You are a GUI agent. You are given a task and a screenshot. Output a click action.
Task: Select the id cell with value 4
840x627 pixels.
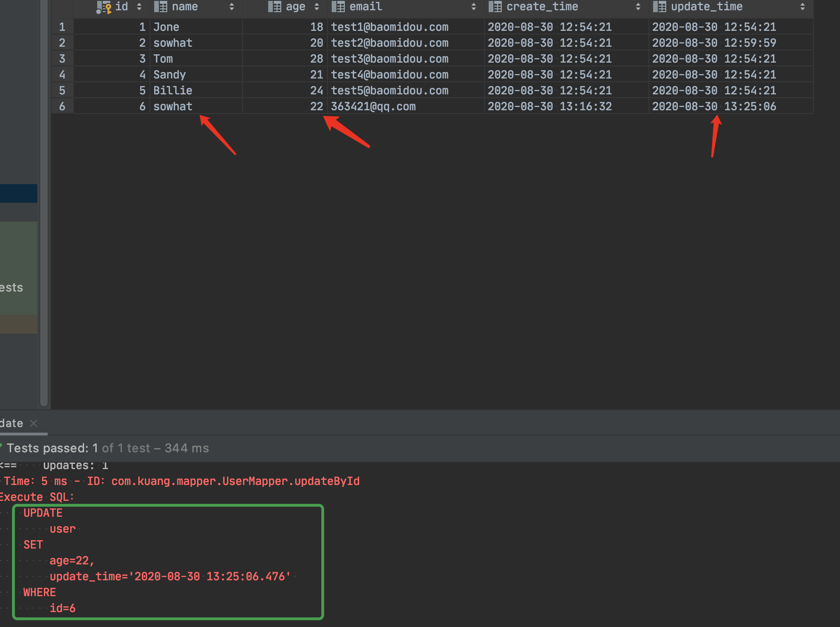coord(112,75)
